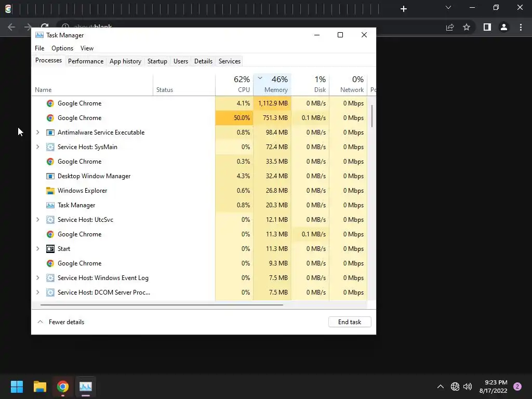Click the Google Chrome icon using 1,112.9 MB
The image size is (532, 399).
coord(50,103)
